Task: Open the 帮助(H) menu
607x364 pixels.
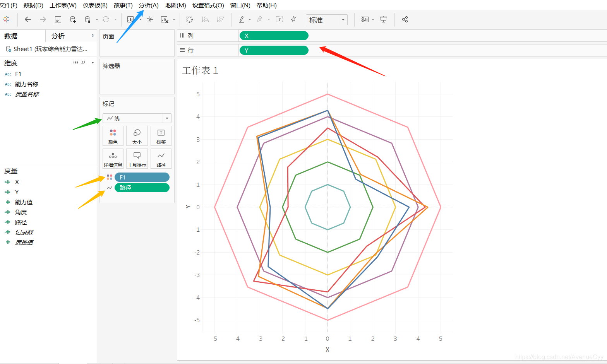Action: pyautogui.click(x=267, y=5)
